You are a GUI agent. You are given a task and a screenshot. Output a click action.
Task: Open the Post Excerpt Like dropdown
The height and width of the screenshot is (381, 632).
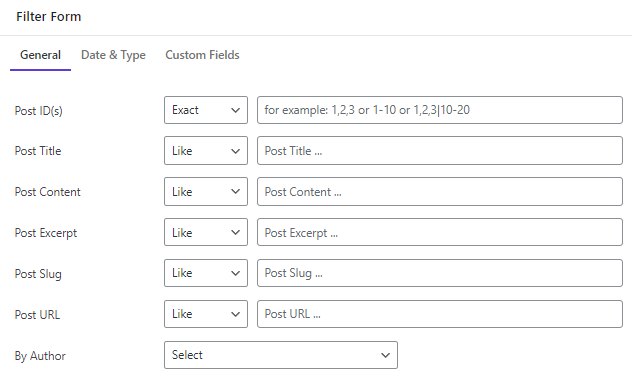point(206,232)
